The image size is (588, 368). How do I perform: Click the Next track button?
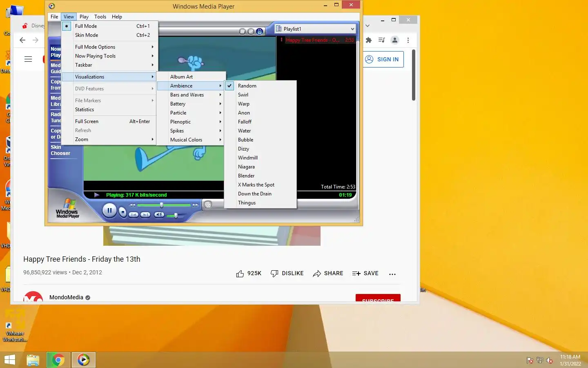pyautogui.click(x=145, y=215)
